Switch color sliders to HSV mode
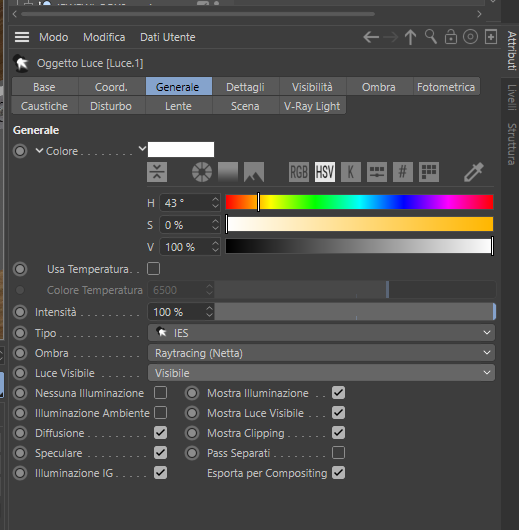The width and height of the screenshot is (519, 530). [325, 172]
